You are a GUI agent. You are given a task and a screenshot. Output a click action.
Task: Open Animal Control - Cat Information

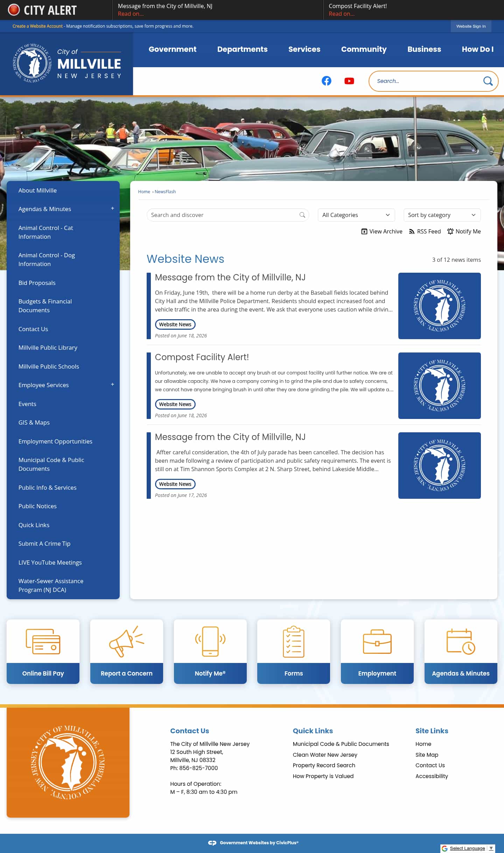[x=45, y=232]
